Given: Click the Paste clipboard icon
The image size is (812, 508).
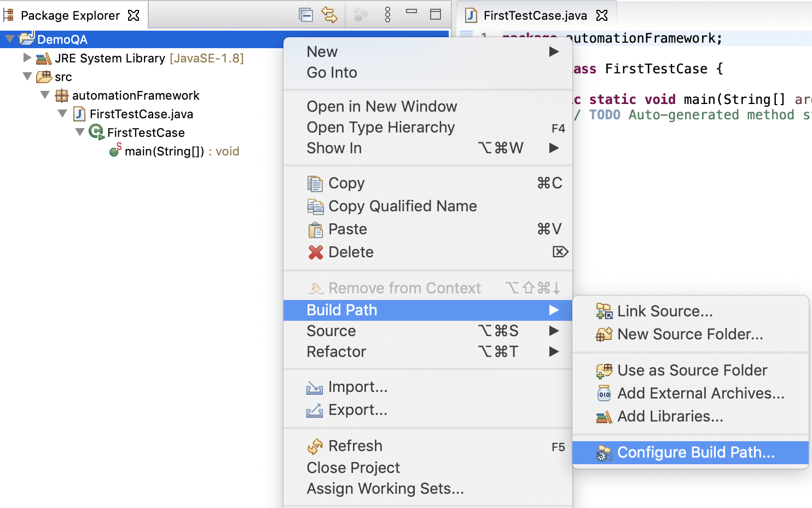Looking at the screenshot, I should [315, 229].
